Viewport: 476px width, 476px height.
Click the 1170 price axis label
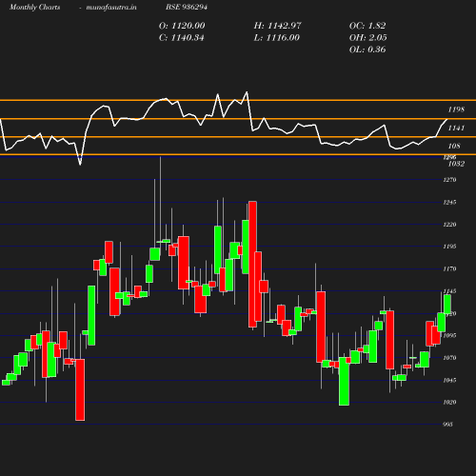click(x=449, y=269)
